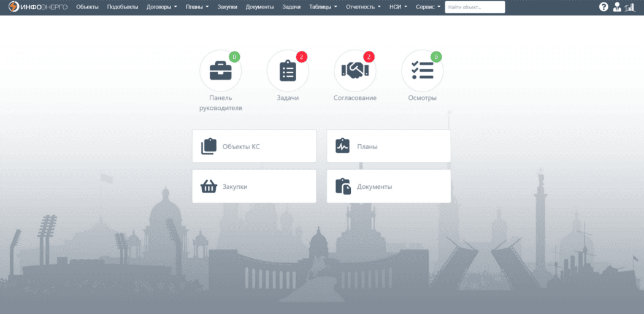Viewport: 644px width, 314px height.
Task: Click the Найти объект search field
Action: (x=475, y=7)
